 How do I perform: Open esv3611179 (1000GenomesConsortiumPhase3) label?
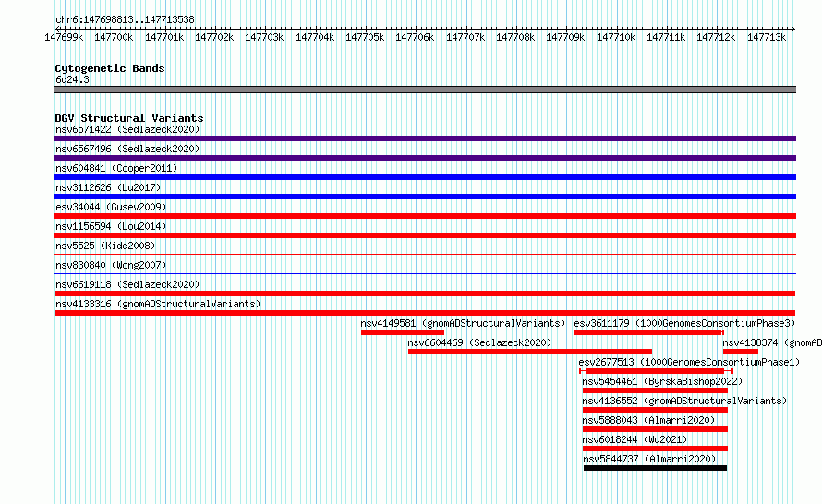coord(684,323)
